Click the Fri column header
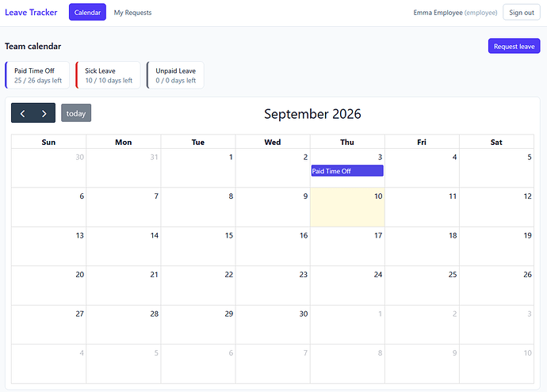This screenshot has height=392, width=547. pos(422,143)
